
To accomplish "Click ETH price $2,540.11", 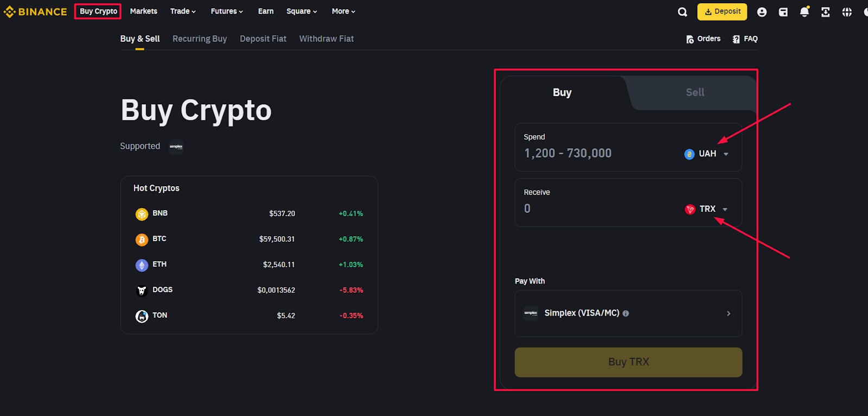I will click(279, 265).
